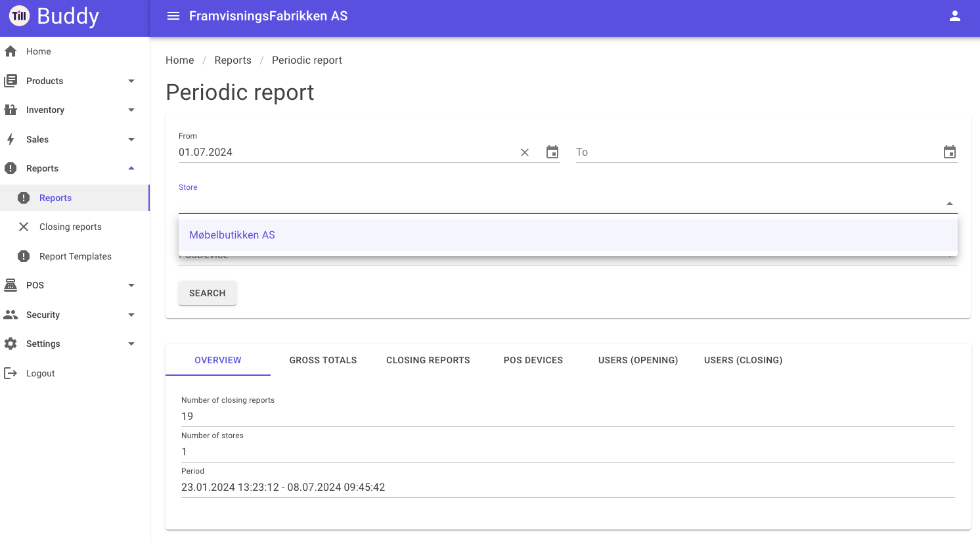980x542 pixels.
Task: Switch to the Closing Reports tab
Action: pyautogui.click(x=428, y=360)
